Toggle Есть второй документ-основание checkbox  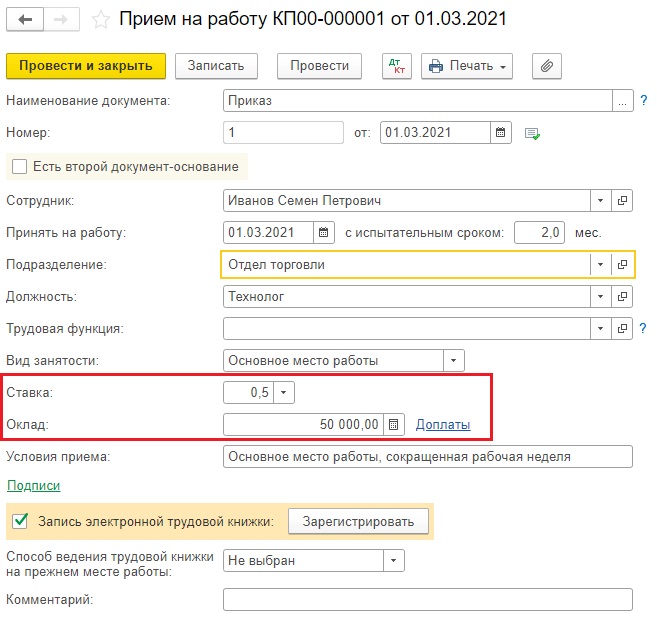19,166
